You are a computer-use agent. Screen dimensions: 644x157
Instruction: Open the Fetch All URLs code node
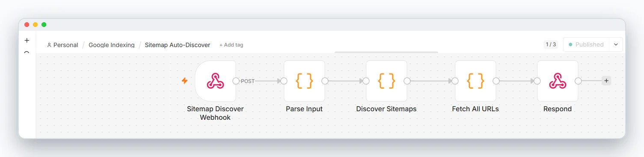tap(475, 81)
